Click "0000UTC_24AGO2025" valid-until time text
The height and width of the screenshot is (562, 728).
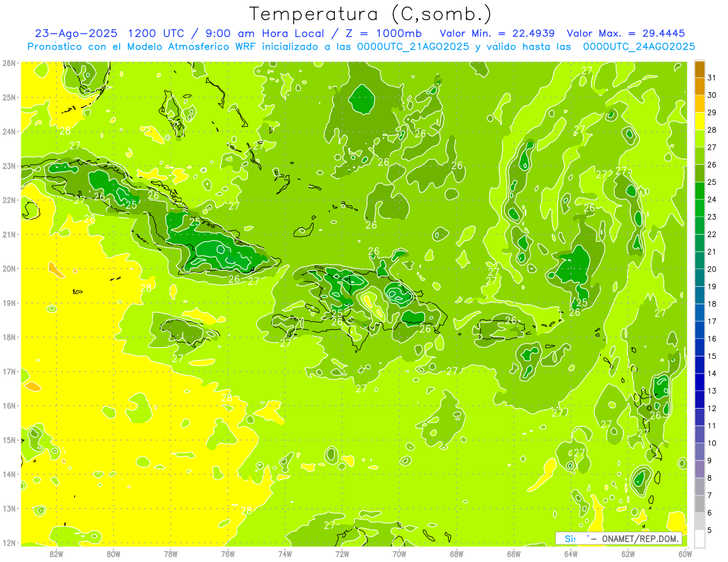pyautogui.click(x=639, y=47)
